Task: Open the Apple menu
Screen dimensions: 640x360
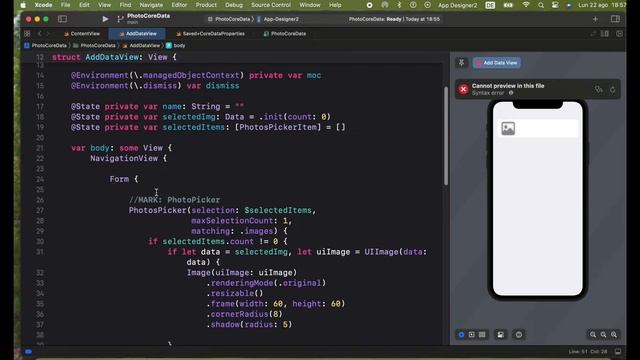Action: coord(23,5)
